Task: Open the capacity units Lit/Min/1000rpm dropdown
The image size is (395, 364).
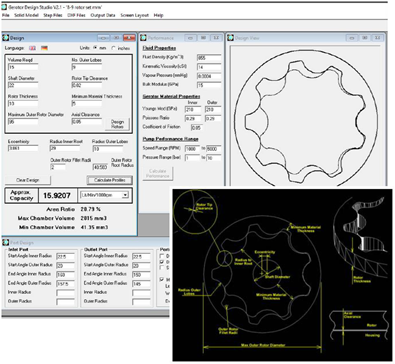Action: click(x=104, y=195)
